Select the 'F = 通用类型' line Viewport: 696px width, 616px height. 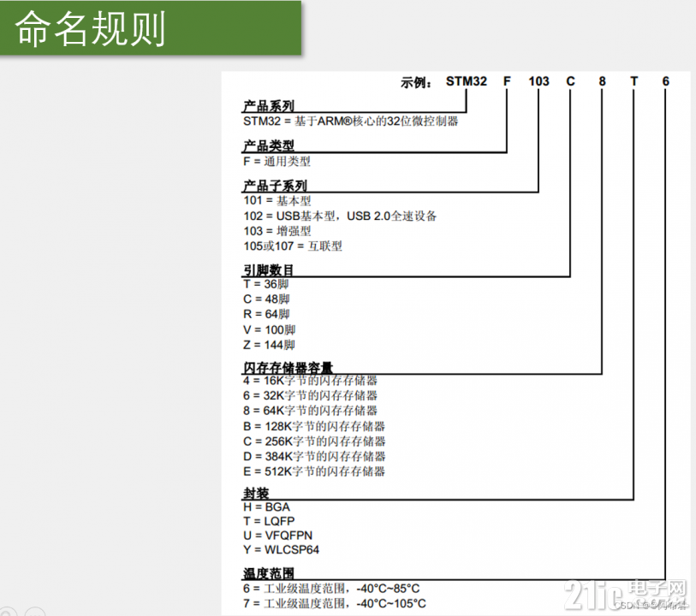(277, 162)
